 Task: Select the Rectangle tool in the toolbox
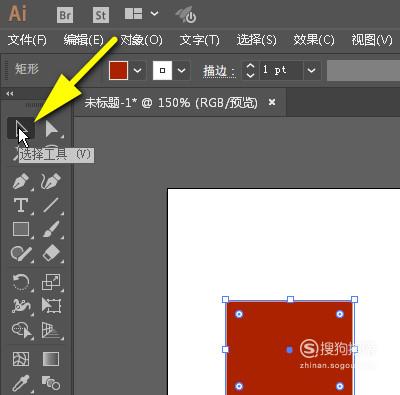coord(21,229)
